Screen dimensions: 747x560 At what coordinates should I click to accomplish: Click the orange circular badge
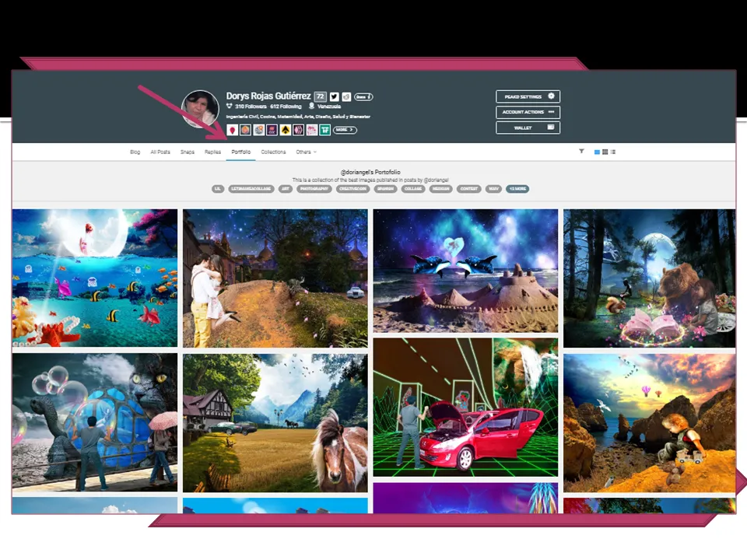(245, 130)
